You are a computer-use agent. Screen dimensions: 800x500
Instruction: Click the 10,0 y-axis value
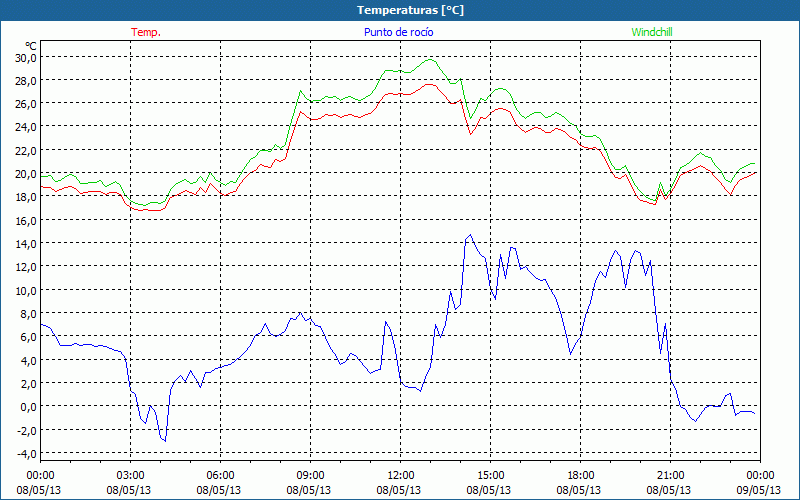[x=26, y=290]
